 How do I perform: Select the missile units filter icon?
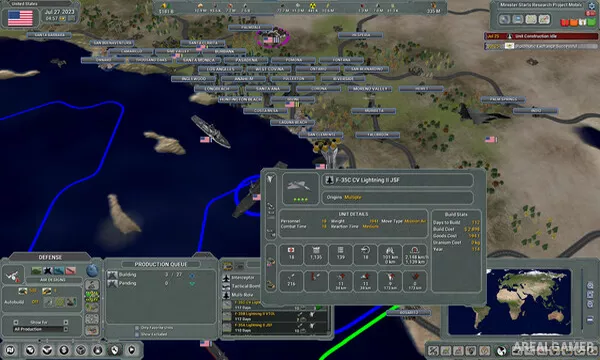[70, 271]
